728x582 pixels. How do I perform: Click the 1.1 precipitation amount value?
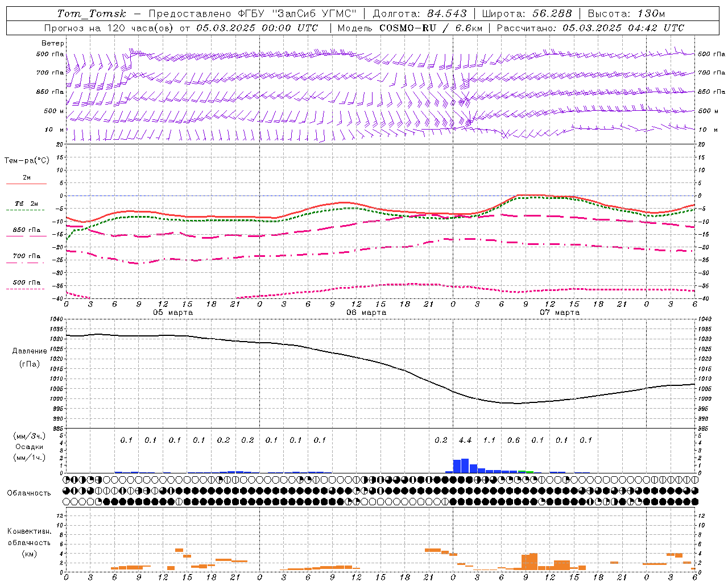pos(489,440)
